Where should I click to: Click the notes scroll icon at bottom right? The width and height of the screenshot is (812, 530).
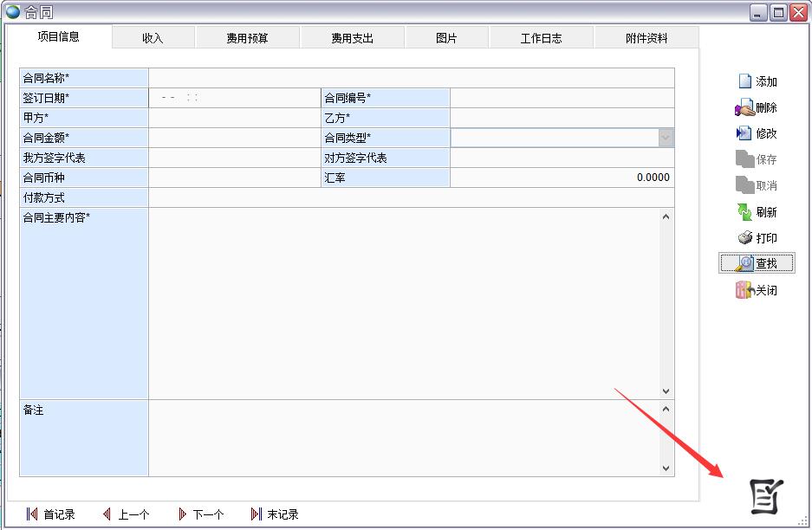[766, 496]
